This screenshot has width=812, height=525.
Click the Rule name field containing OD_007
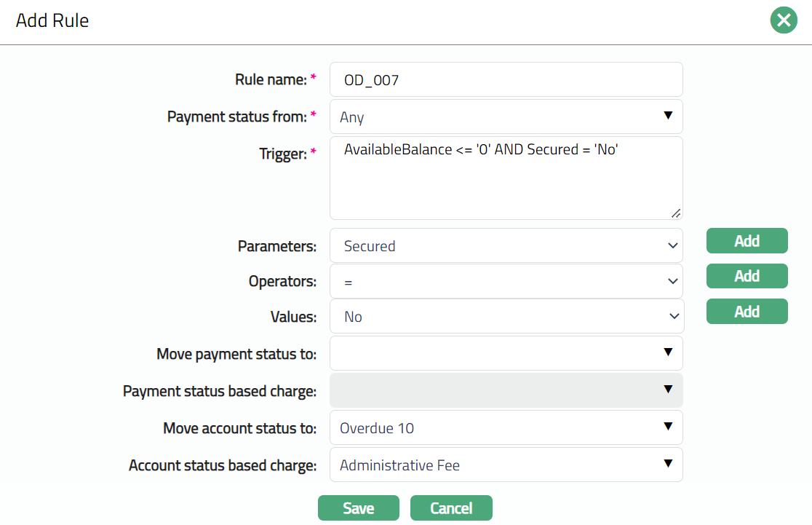(506, 80)
